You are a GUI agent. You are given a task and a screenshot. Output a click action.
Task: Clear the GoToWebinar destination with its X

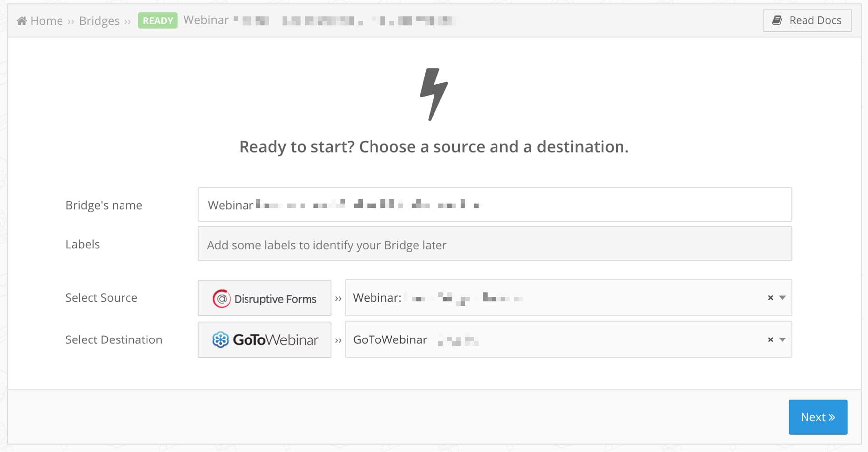(770, 340)
